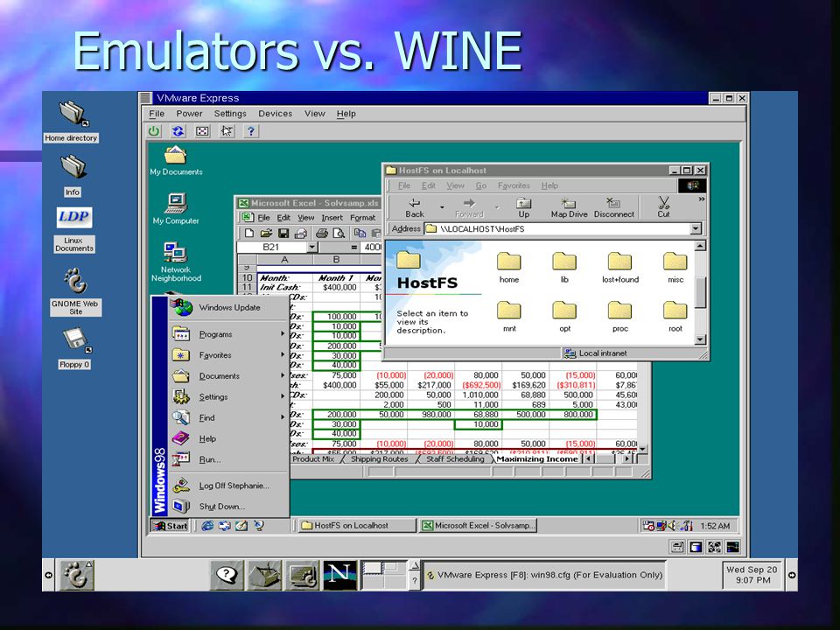Screen dimensions: 840x630
Task: Click the Excel Print Preview icon
Action: pos(339,233)
